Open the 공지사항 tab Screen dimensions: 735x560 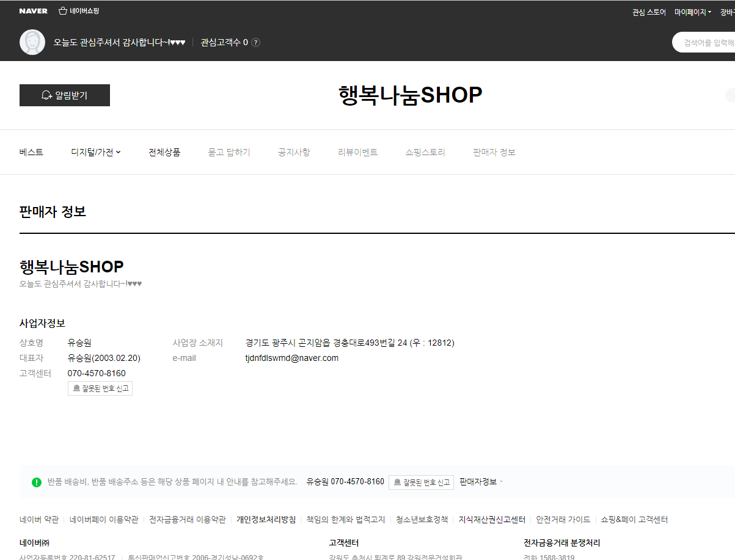(x=294, y=152)
